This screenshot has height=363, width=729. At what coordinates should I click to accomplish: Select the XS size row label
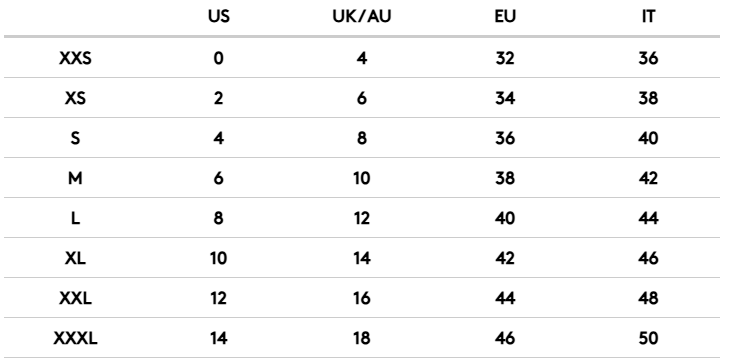pyautogui.click(x=75, y=99)
